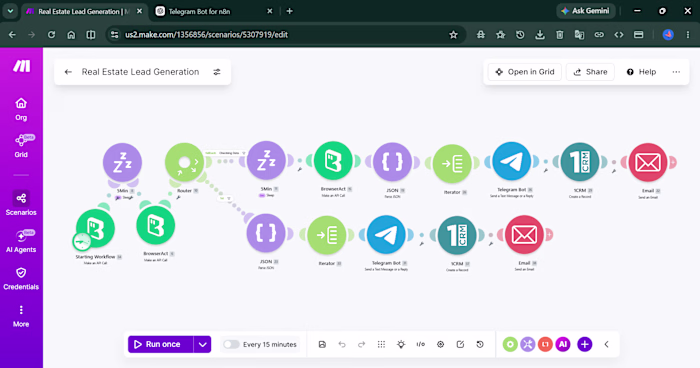
Task: Open Grid beta in the sidebar
Action: 21,146
